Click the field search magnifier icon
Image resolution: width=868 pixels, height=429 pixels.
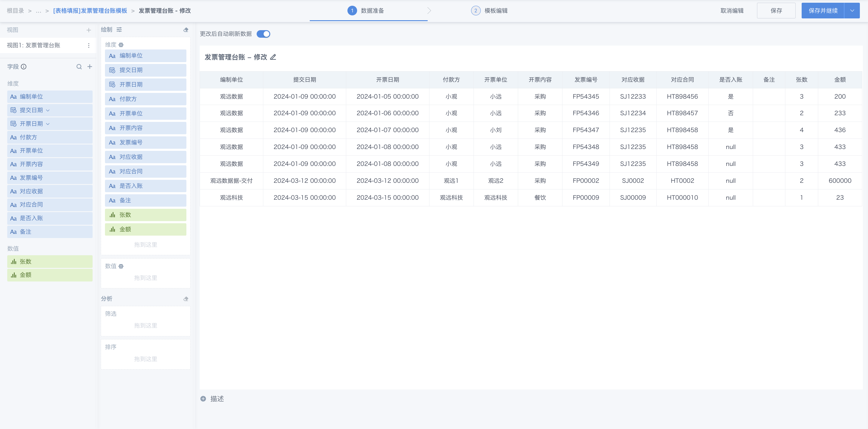(x=79, y=67)
